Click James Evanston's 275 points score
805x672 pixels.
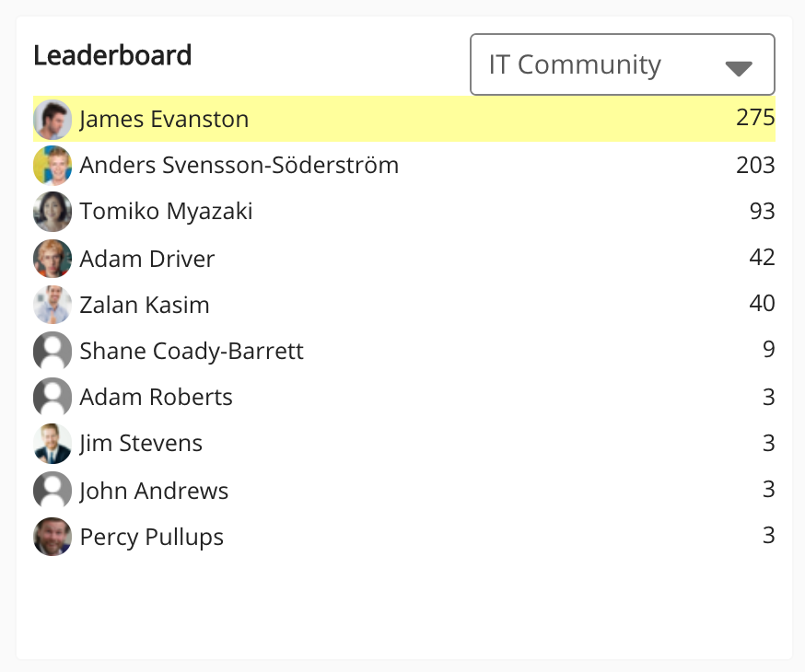point(755,118)
